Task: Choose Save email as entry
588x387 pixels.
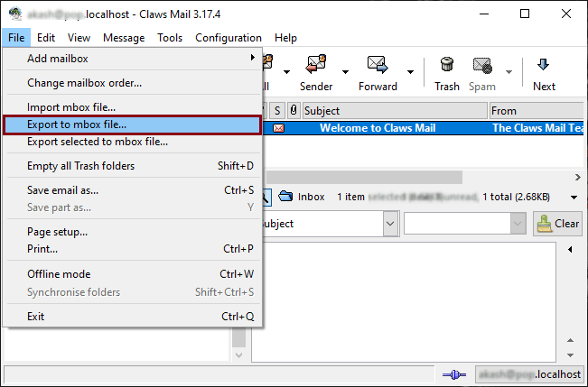Action: coord(132,190)
